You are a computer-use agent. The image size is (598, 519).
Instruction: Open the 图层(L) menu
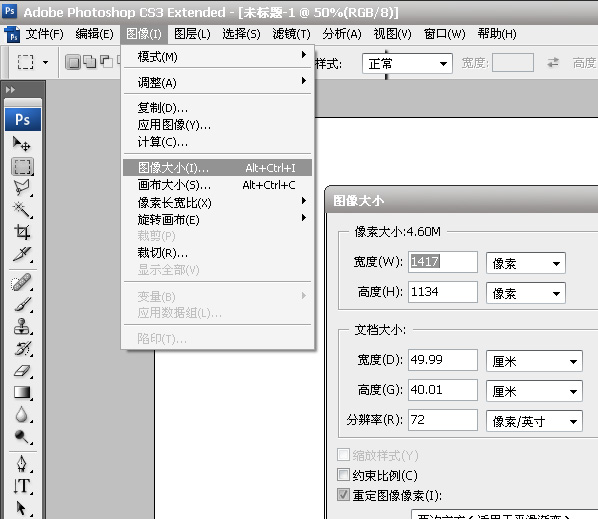192,34
